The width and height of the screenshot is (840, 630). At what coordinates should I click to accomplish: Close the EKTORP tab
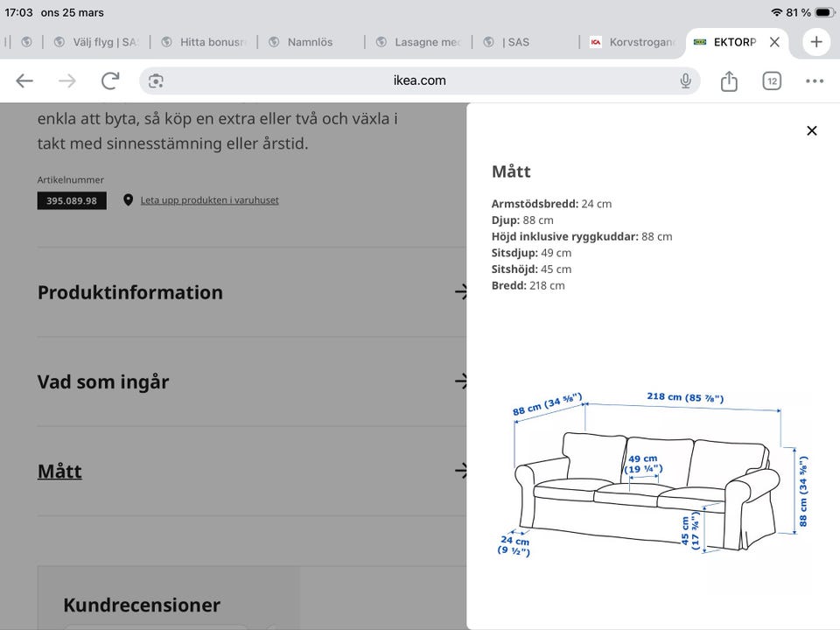click(774, 42)
